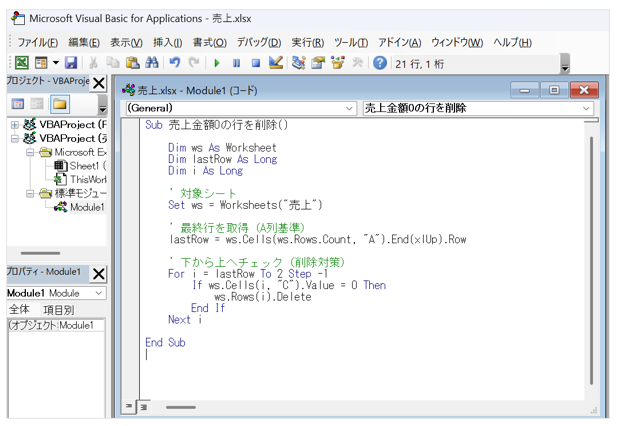Screen dimensions: 618x426
Task: Undo the last edit with blue arrow
Action: 175,63
